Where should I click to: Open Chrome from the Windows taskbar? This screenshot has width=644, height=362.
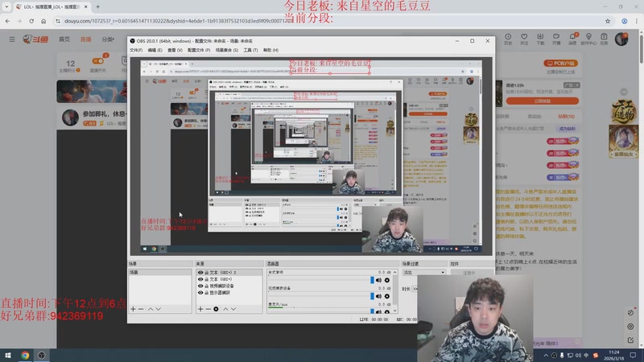pyautogui.click(x=25, y=355)
